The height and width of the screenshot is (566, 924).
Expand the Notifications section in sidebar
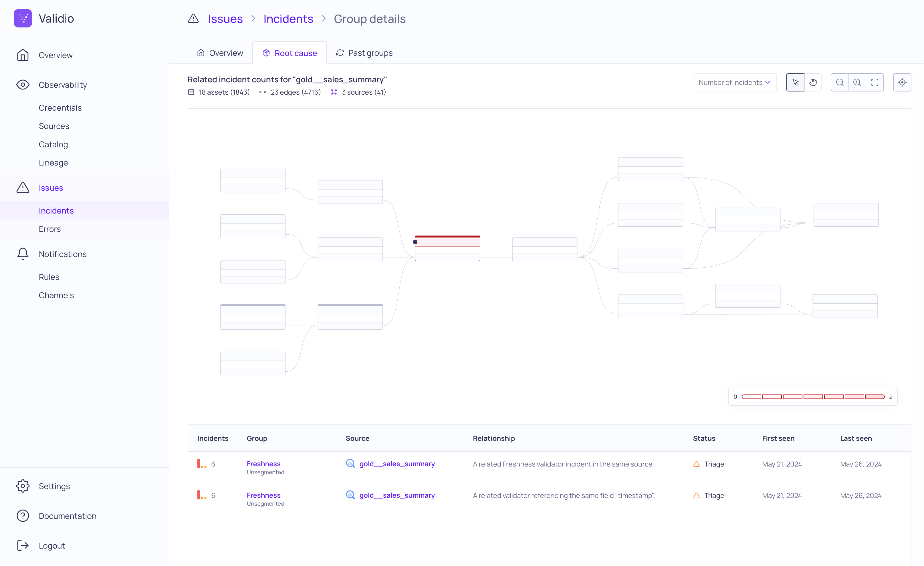coord(62,254)
